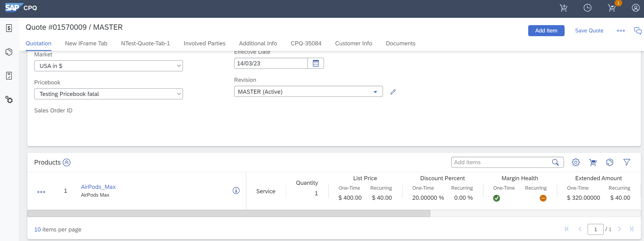Open user profile icon
Screen dimensions: 644x241
(635, 8)
